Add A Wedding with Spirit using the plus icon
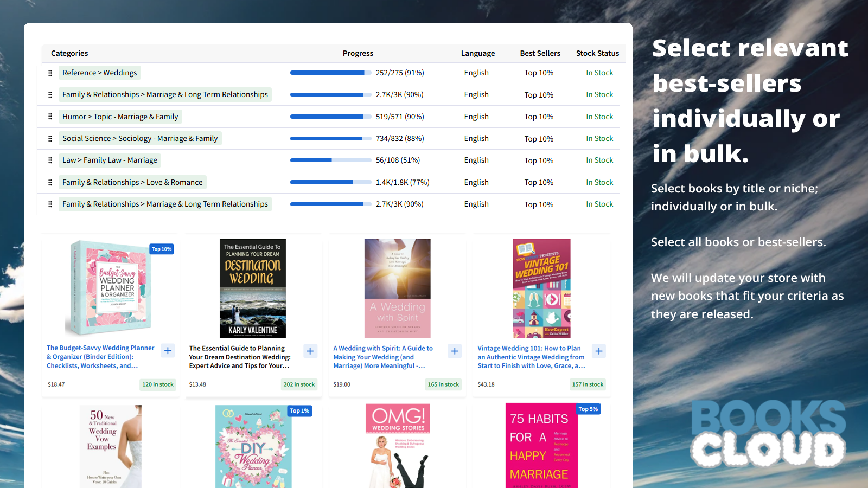The height and width of the screenshot is (488, 868). click(x=455, y=351)
